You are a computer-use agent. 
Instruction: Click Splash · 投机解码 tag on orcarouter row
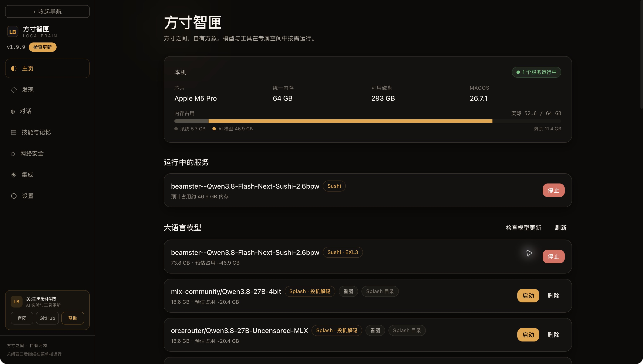pos(337,330)
